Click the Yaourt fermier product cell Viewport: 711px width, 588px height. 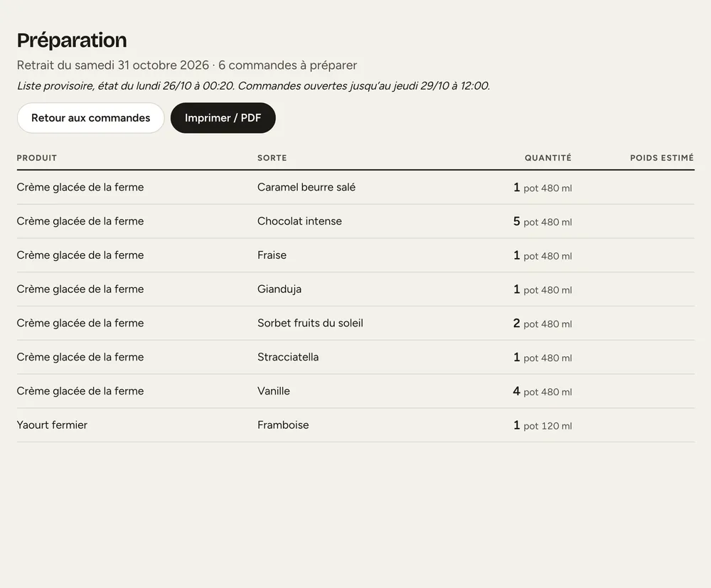tap(52, 425)
